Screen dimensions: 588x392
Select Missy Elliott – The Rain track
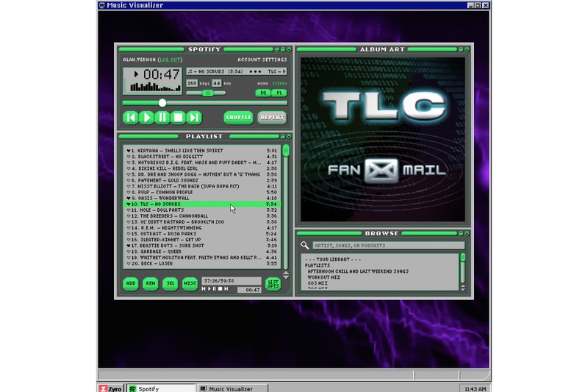click(x=201, y=186)
